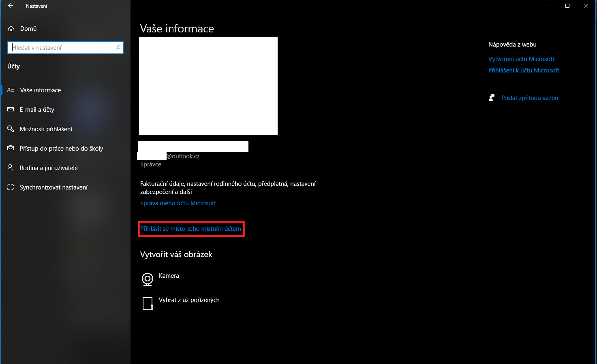Open Přístup do práce nebo do školy
The image size is (597, 364).
coord(61,149)
